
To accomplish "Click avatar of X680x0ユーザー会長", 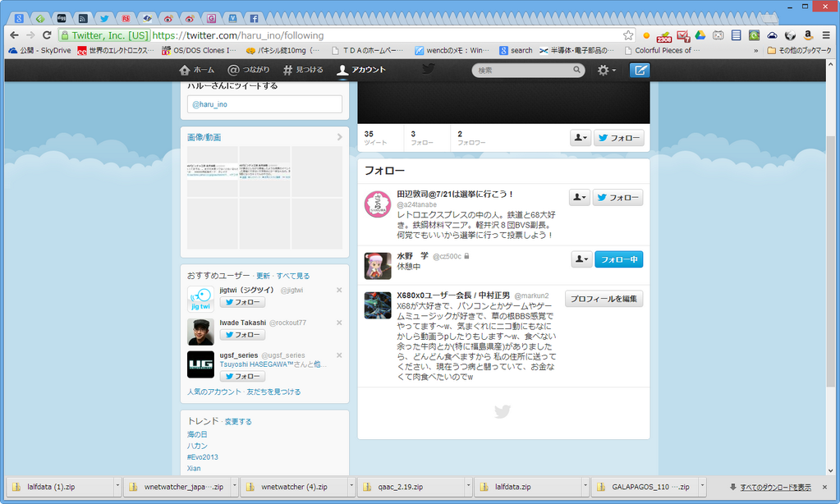I will pyautogui.click(x=377, y=305).
